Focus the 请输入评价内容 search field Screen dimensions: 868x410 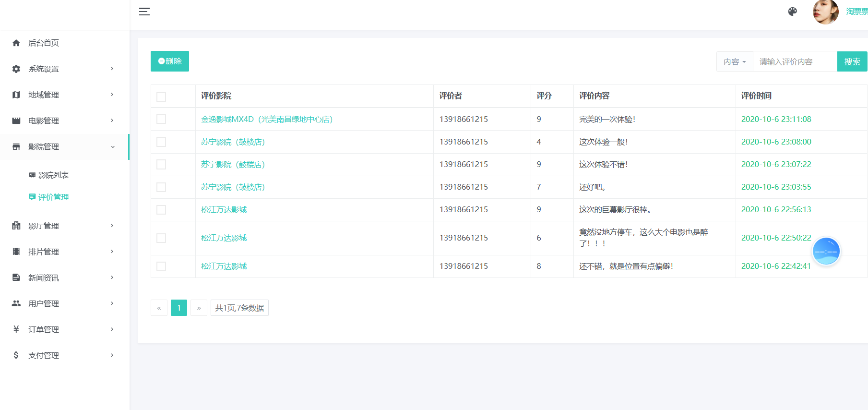(x=795, y=62)
